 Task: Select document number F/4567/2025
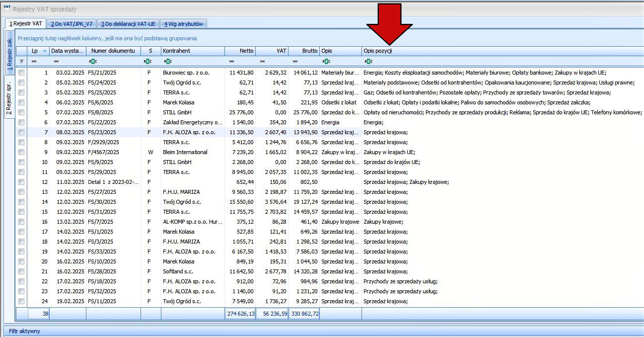pyautogui.click(x=103, y=152)
